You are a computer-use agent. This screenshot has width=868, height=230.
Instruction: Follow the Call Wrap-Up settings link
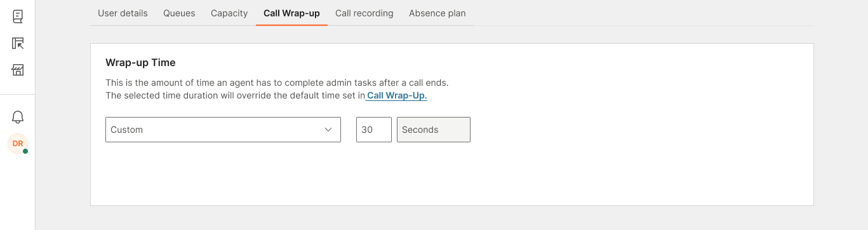point(397,96)
